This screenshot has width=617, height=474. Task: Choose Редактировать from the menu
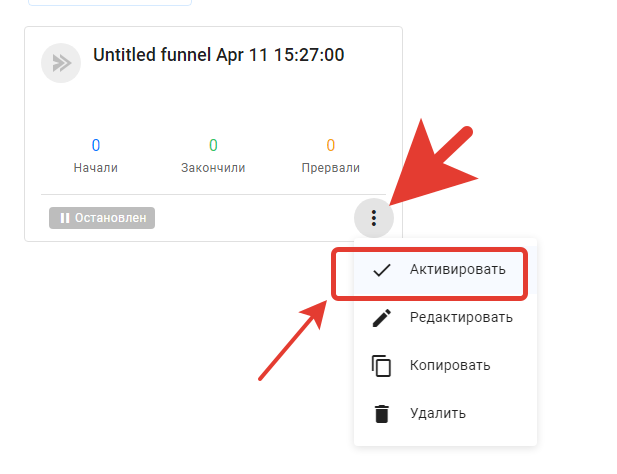[445, 318]
